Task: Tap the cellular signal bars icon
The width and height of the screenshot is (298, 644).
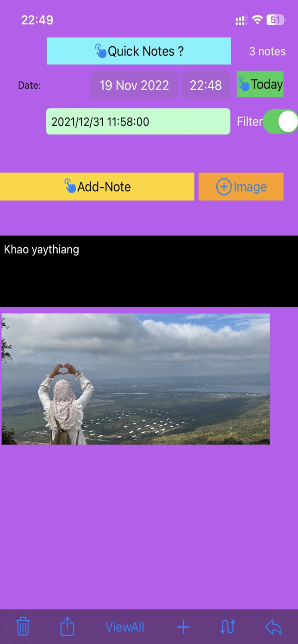Action: [241, 20]
